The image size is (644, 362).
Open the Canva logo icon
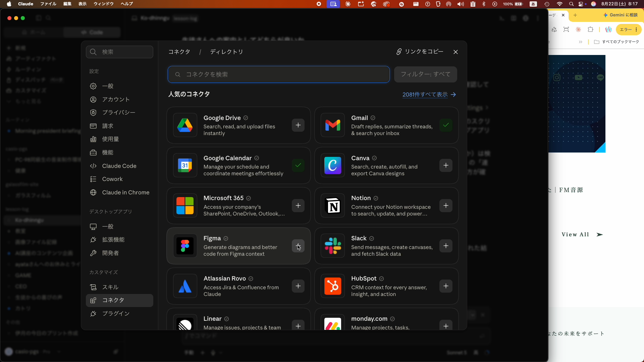tap(333, 165)
